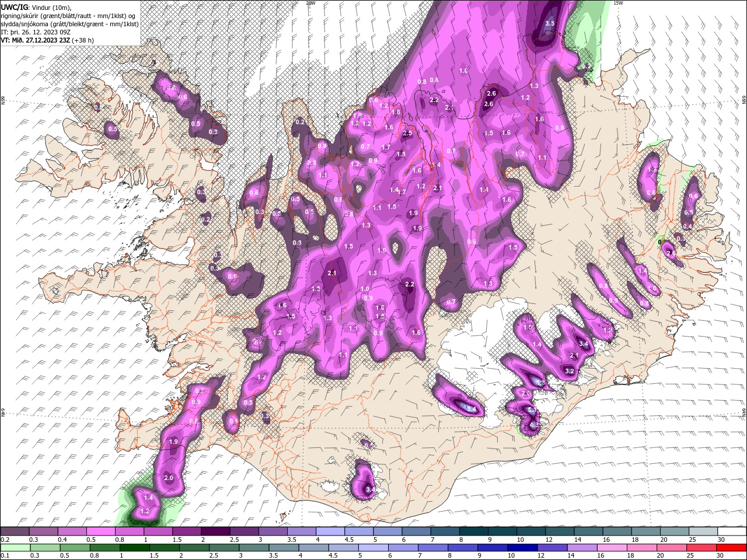Select the bright red 30 rain legend swatch

[x=731, y=547]
